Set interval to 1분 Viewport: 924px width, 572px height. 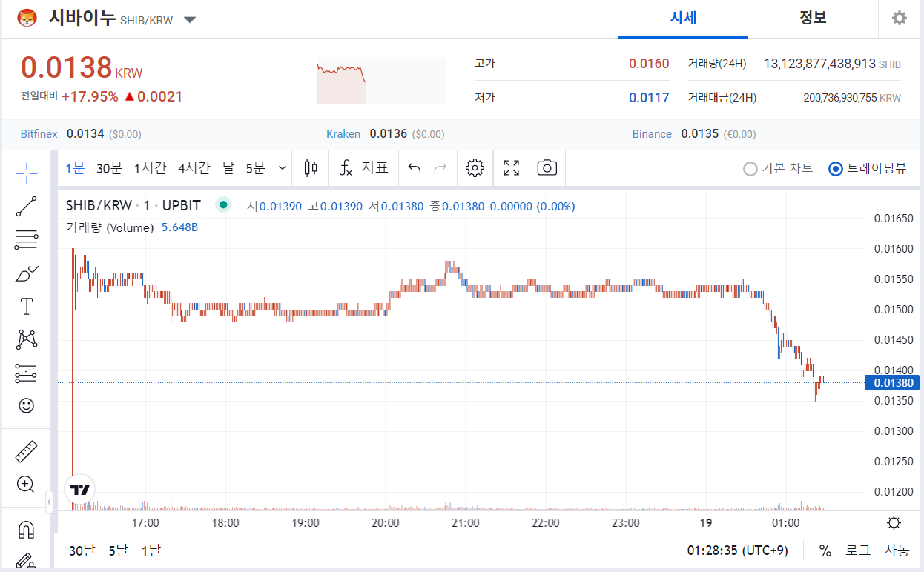(75, 168)
